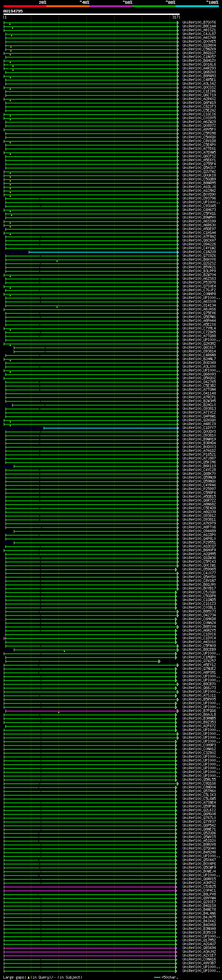
Task: Open hit UniRef100_C1GCI6
Action: click(x=199, y=114)
